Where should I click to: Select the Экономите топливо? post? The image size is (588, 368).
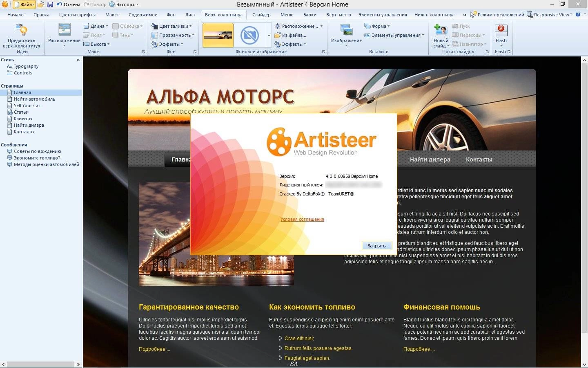(37, 158)
